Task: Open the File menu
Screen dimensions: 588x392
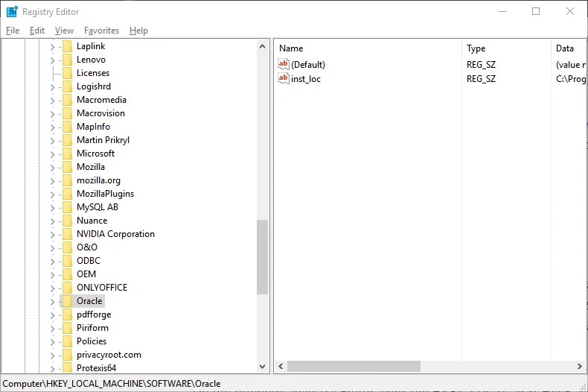Action: coord(13,31)
